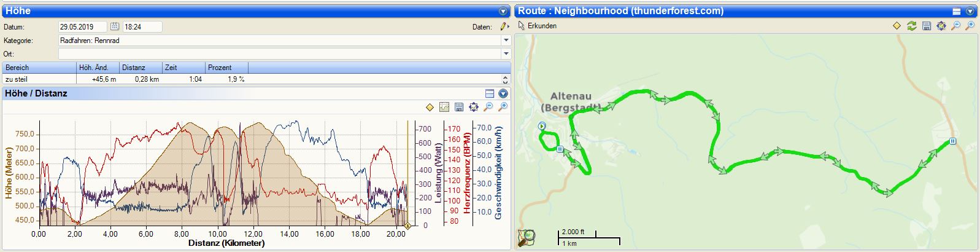Zoom in on the elevation chart
Image resolution: width=980 pixels, height=252 pixels.
click(x=503, y=107)
